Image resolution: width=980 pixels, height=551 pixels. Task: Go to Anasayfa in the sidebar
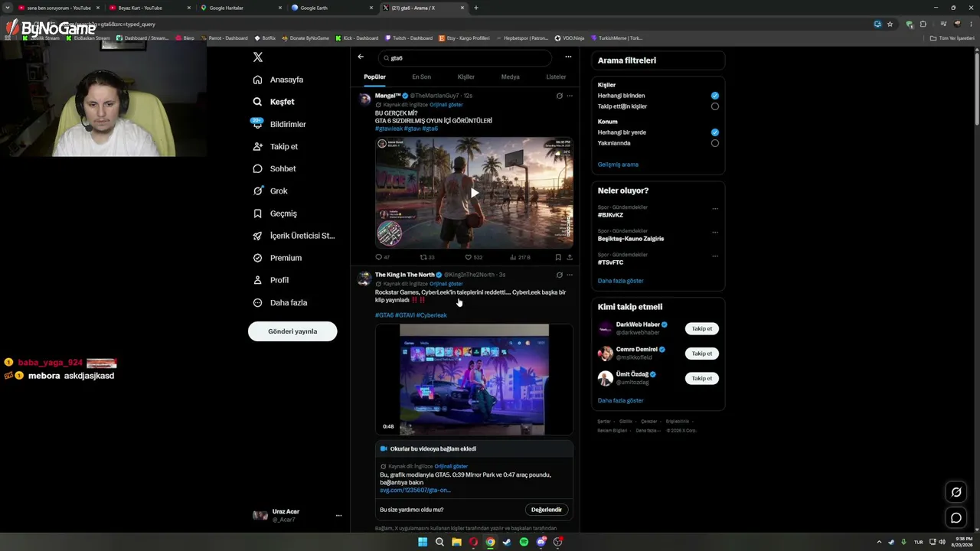278,80
